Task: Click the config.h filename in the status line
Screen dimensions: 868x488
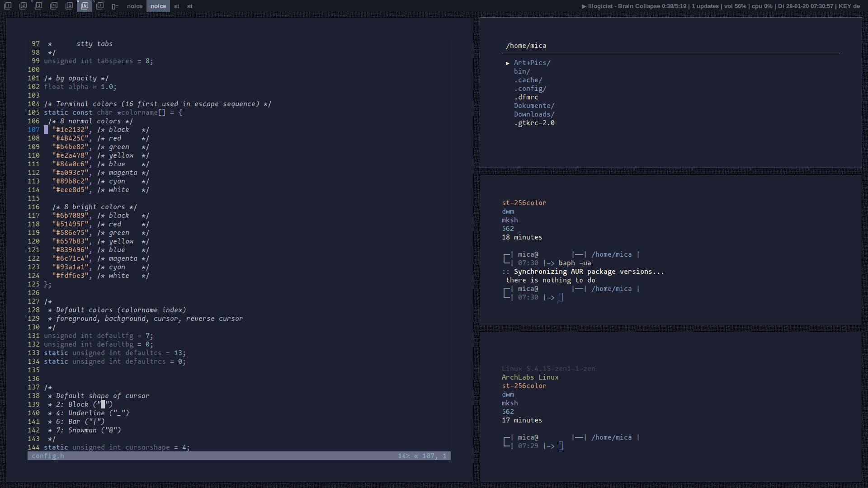Action: (x=48, y=456)
